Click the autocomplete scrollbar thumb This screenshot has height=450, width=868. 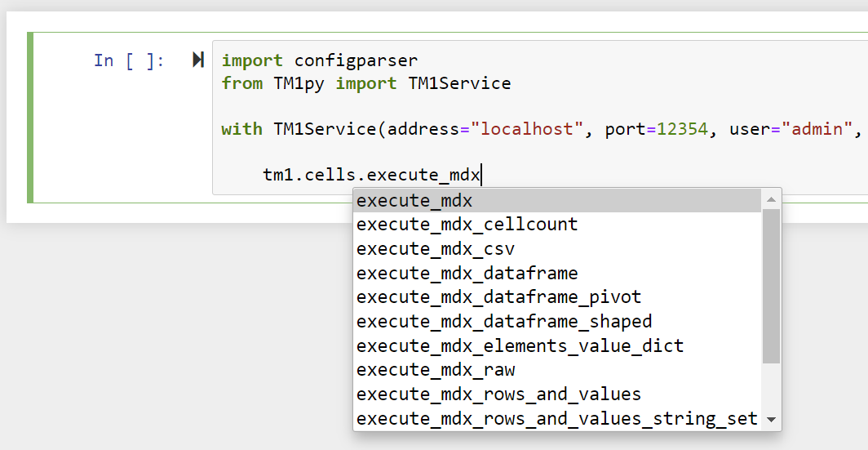(x=771, y=286)
